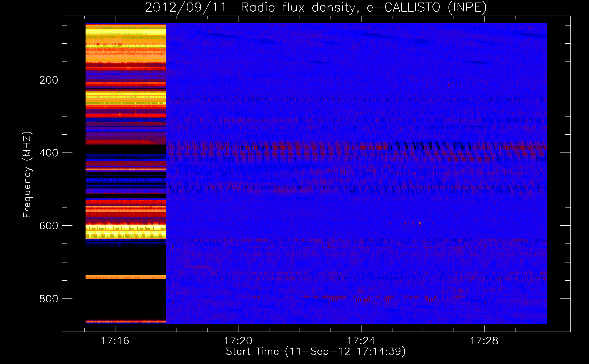Click the 'Start Time (11-Sep-12 17:14:39)' label
This screenshot has height=364, width=589.
(x=316, y=352)
